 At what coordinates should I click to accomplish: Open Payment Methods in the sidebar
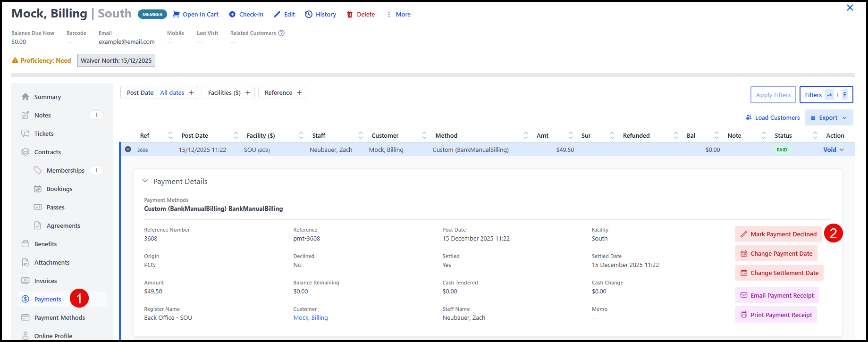(x=59, y=317)
